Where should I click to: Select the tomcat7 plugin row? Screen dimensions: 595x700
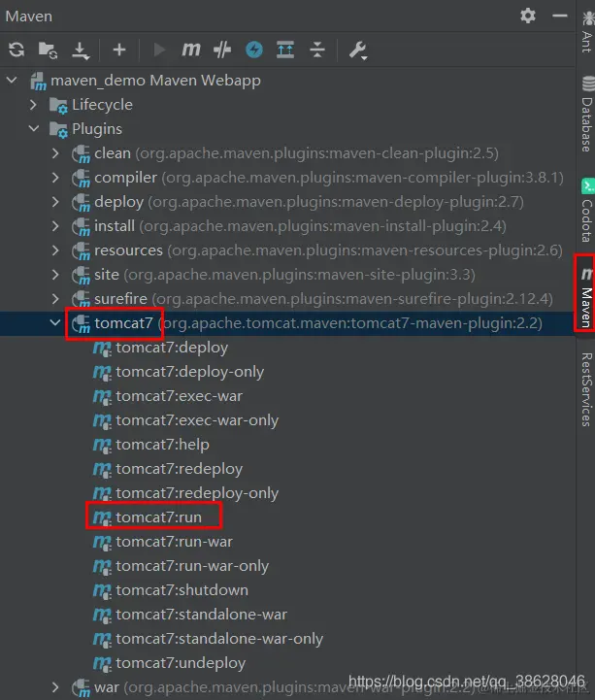287,323
